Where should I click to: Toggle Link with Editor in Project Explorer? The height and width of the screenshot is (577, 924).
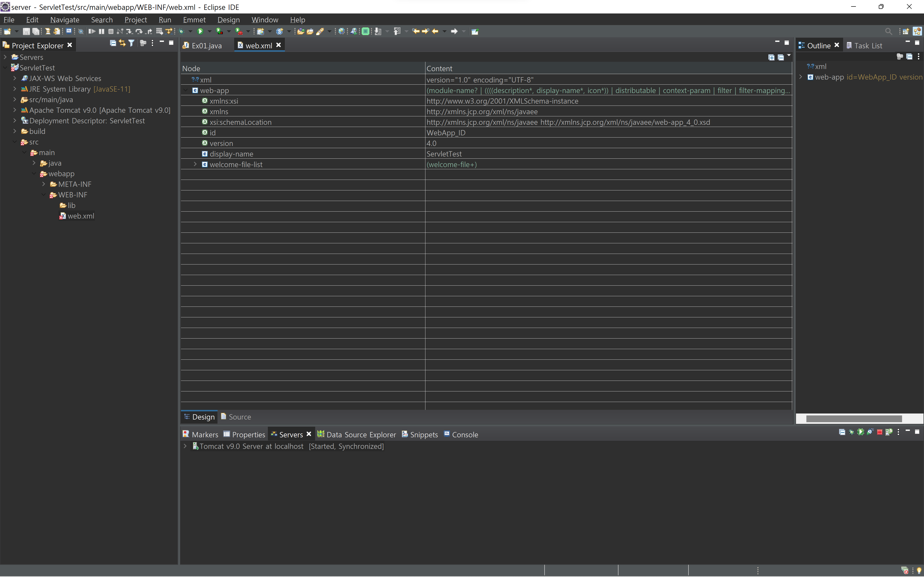(x=122, y=43)
